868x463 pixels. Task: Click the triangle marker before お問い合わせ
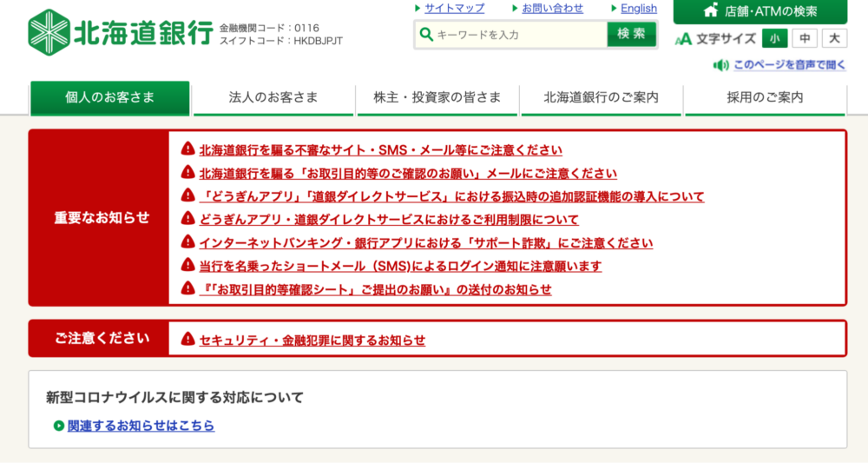pos(516,9)
